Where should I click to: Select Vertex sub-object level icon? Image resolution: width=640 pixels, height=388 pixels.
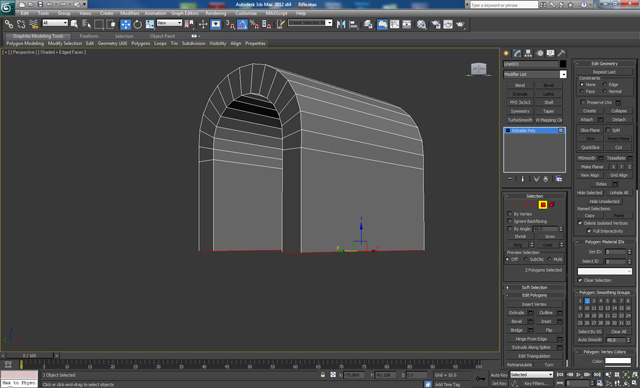coord(516,205)
